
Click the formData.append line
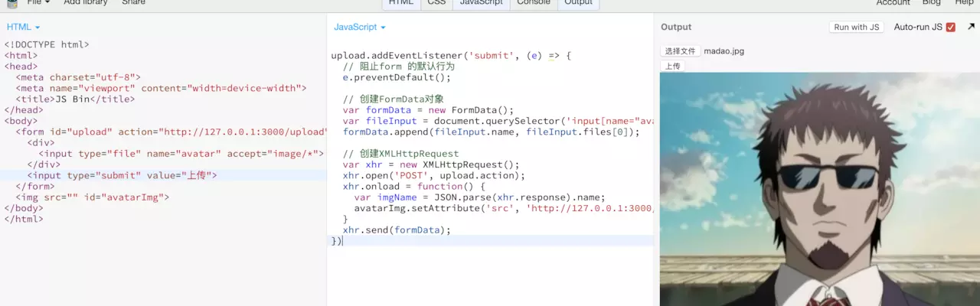(x=491, y=132)
